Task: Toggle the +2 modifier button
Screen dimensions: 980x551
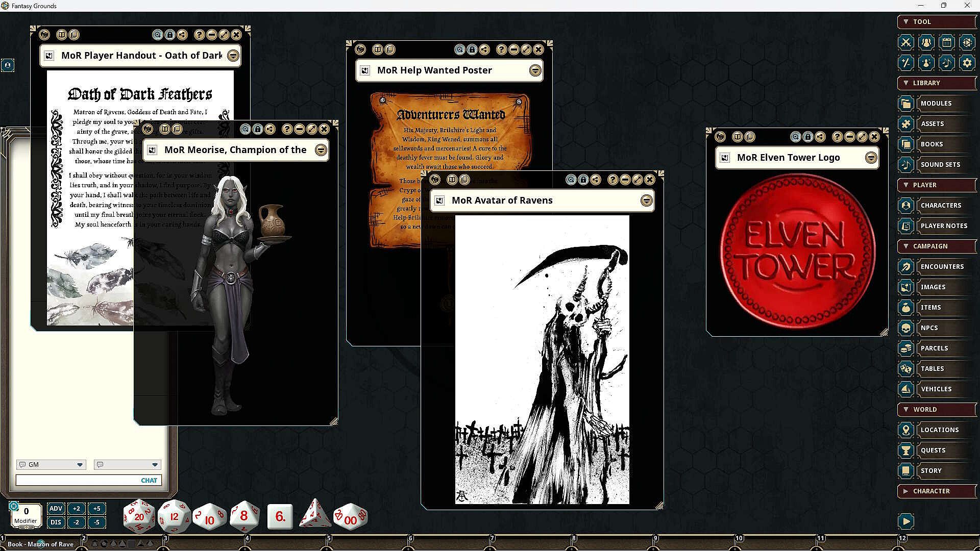Action: click(76, 509)
